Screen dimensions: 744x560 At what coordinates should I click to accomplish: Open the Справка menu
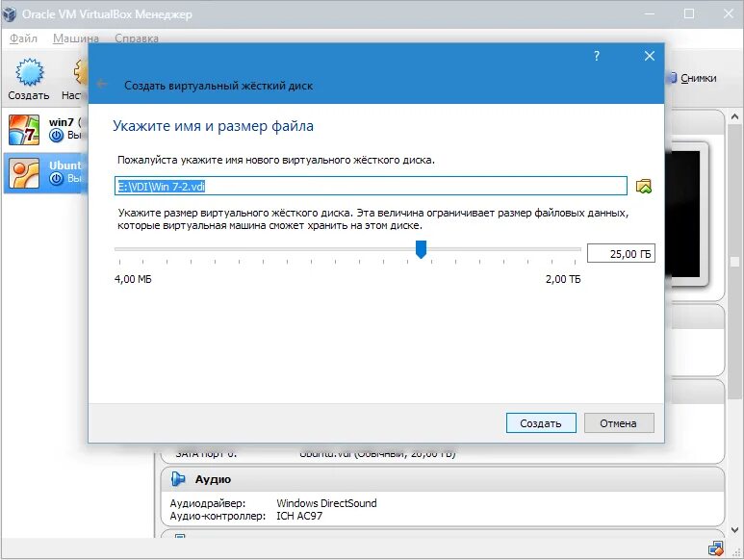tap(137, 38)
